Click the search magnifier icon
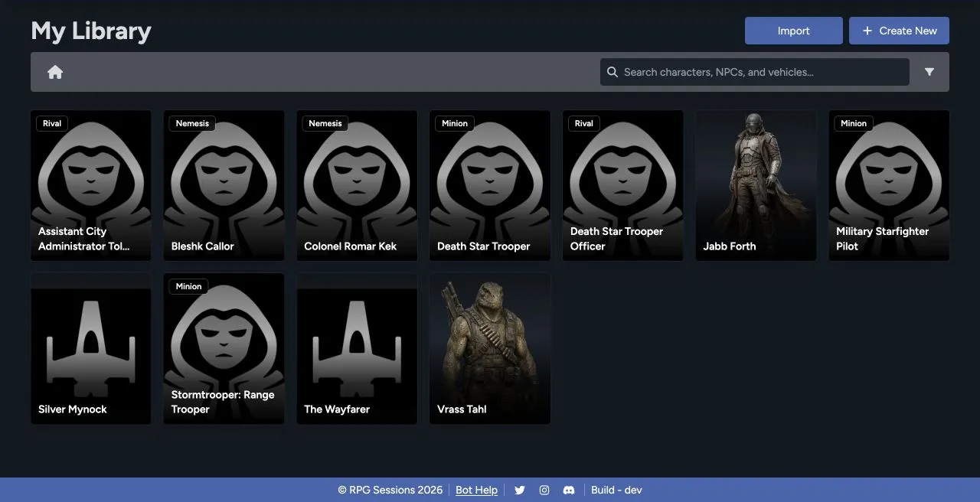This screenshot has height=502, width=980. [x=612, y=72]
